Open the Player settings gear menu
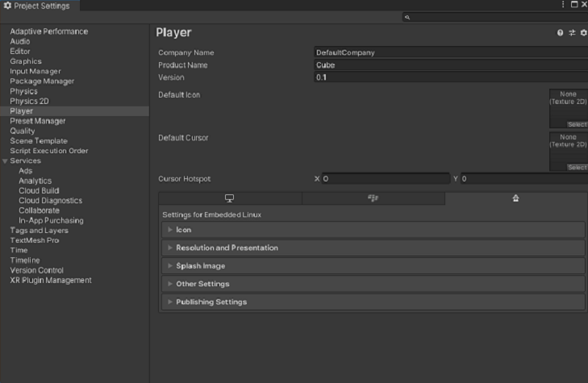 (x=583, y=33)
